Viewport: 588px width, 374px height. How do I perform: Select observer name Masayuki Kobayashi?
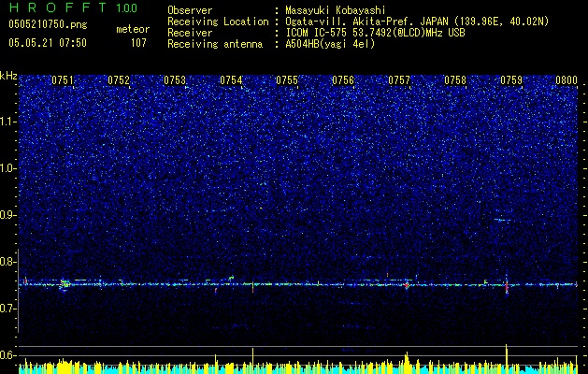(x=336, y=10)
